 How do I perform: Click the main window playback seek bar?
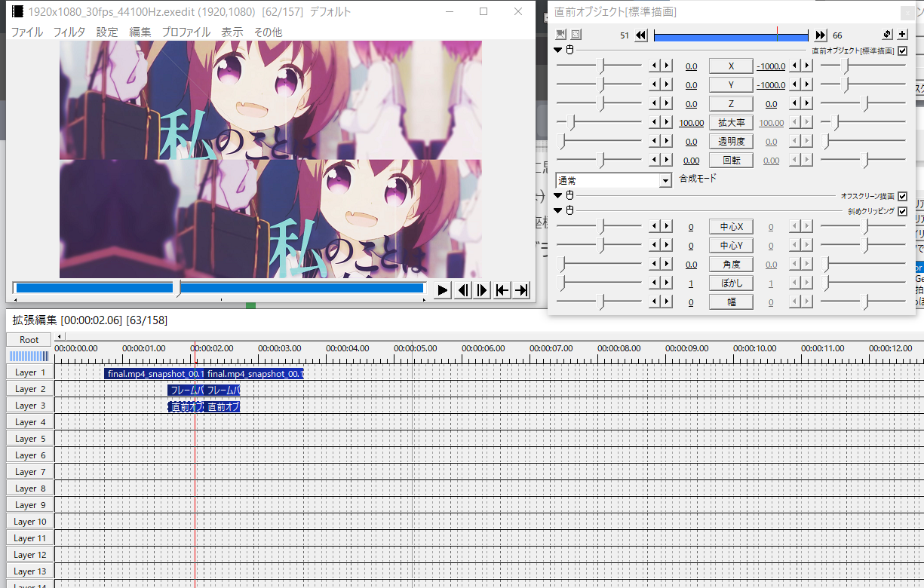[x=219, y=288]
